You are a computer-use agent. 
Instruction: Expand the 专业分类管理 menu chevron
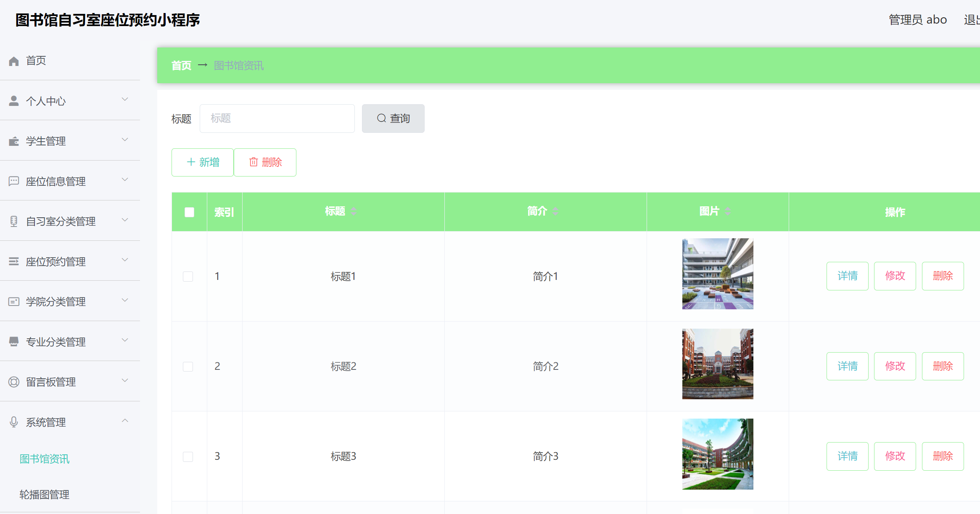click(125, 340)
